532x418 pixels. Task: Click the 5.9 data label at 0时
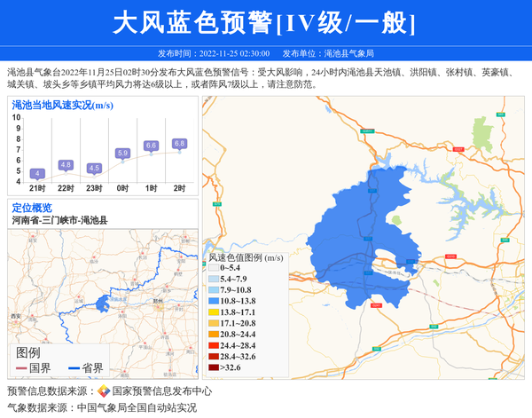coord(122,153)
